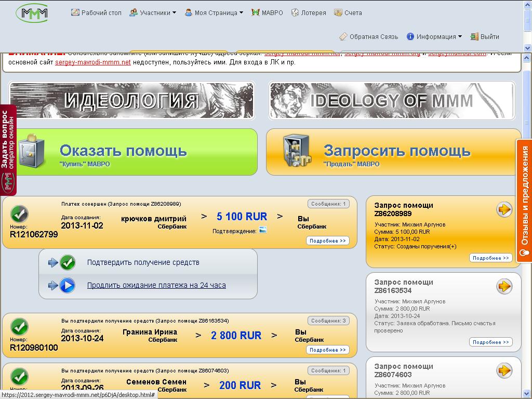532x399 pixels.
Task: Click Подтвердить получение средств
Action: click(143, 262)
